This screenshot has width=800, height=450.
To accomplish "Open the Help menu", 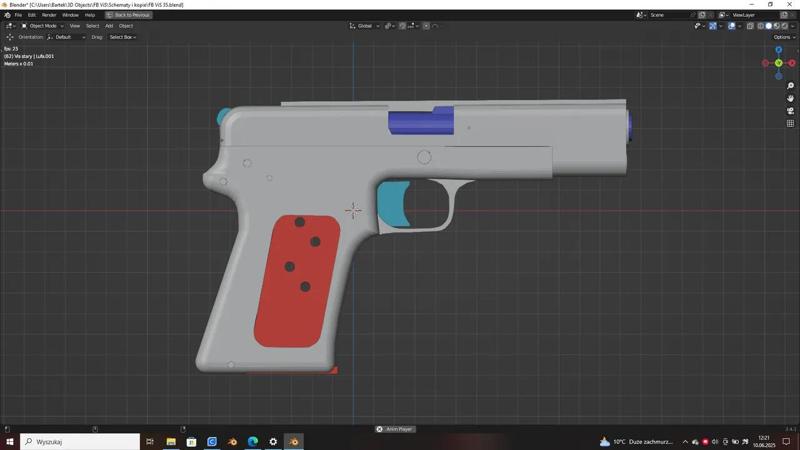I will click(90, 15).
